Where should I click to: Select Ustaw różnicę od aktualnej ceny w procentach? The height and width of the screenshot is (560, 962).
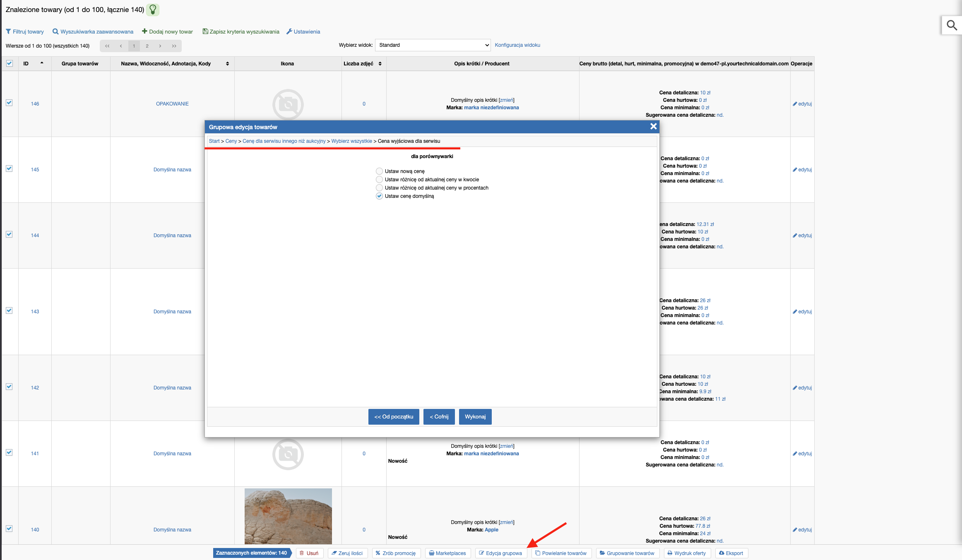click(379, 187)
